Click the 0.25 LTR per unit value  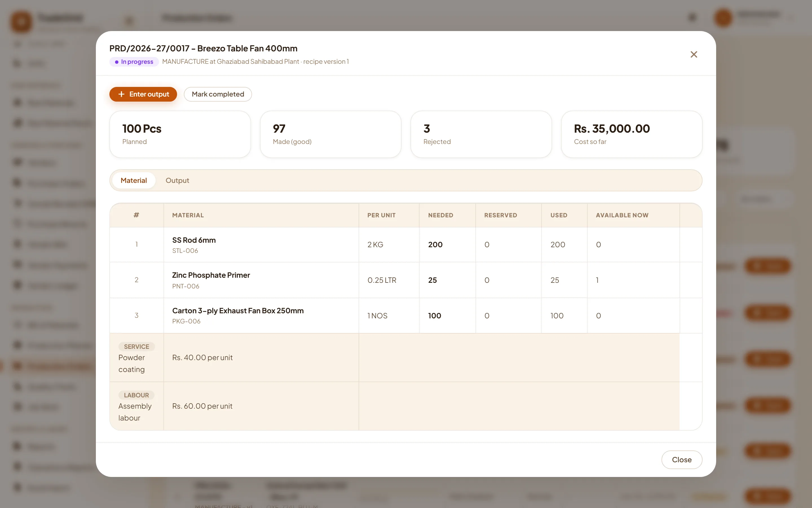[382, 280]
